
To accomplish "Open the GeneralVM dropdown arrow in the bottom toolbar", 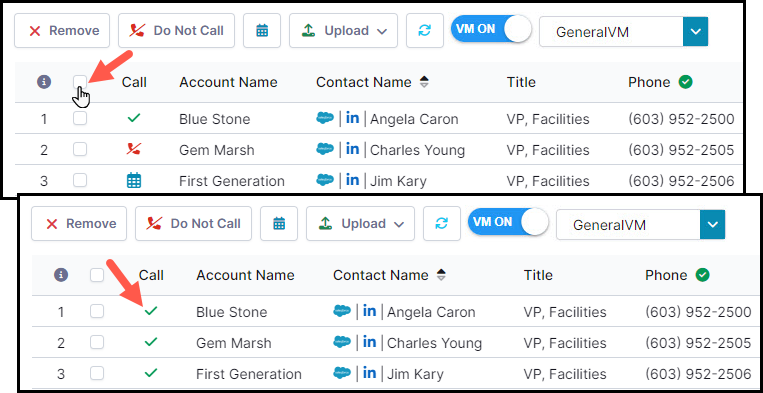I will pos(712,225).
